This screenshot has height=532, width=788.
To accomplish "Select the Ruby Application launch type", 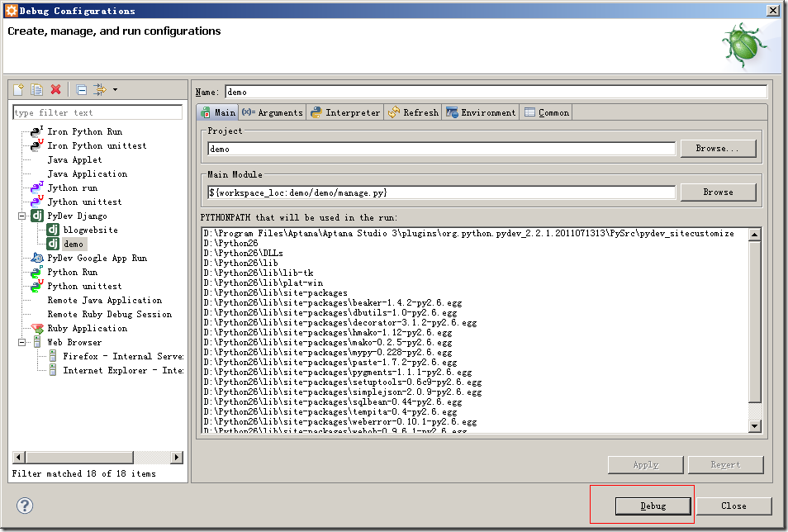I will 87,328.
